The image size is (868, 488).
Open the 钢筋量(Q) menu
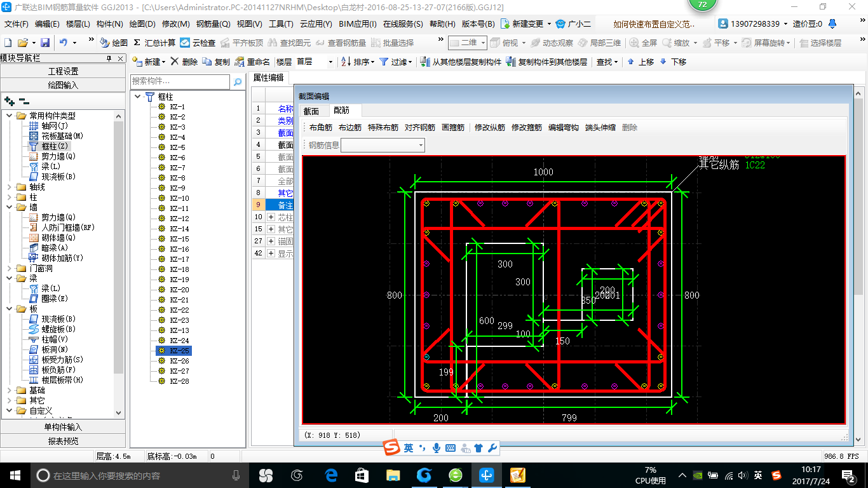click(213, 24)
